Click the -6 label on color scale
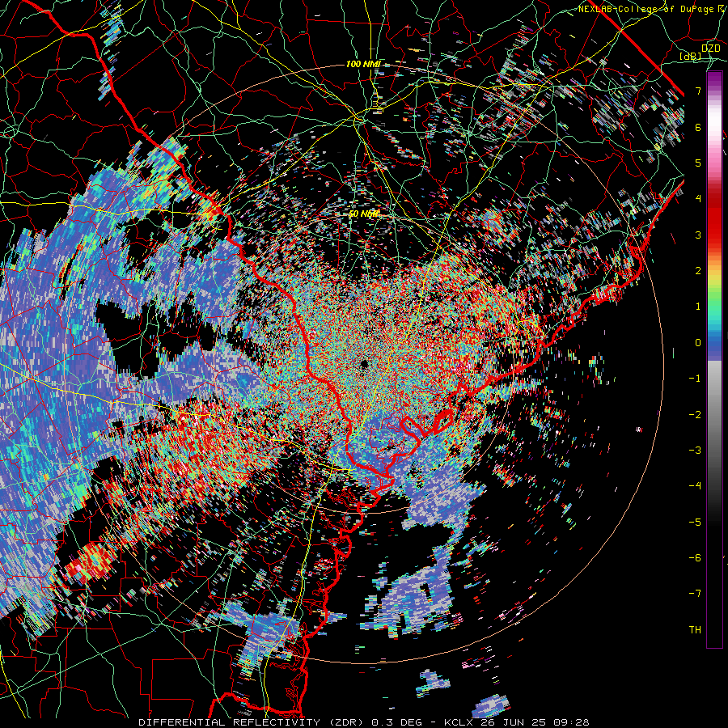 (695, 558)
